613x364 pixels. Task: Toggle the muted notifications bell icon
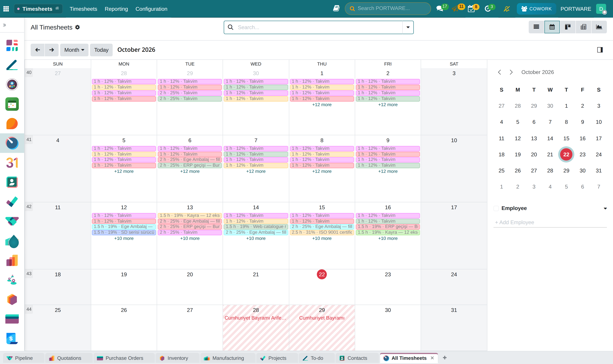(506, 9)
